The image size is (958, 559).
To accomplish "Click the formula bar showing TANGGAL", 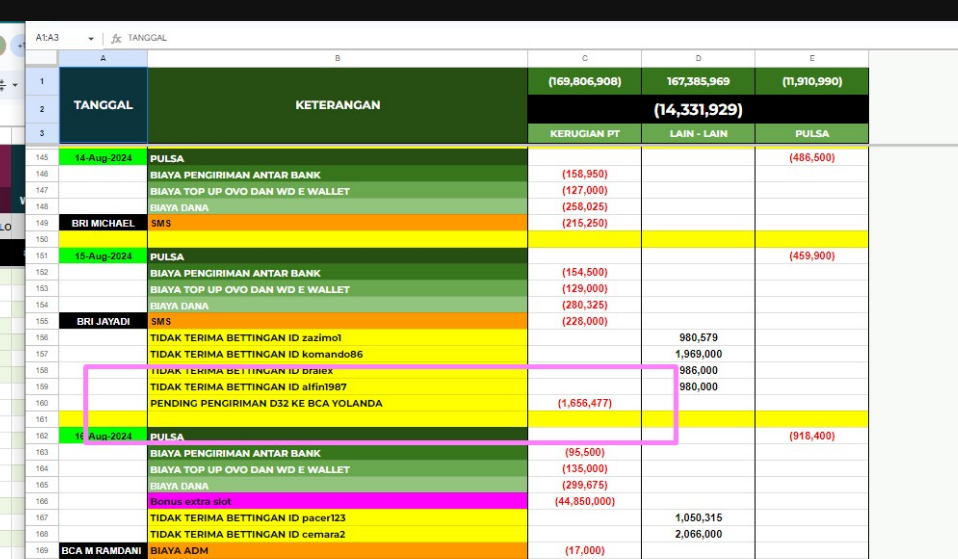I will coord(147,38).
